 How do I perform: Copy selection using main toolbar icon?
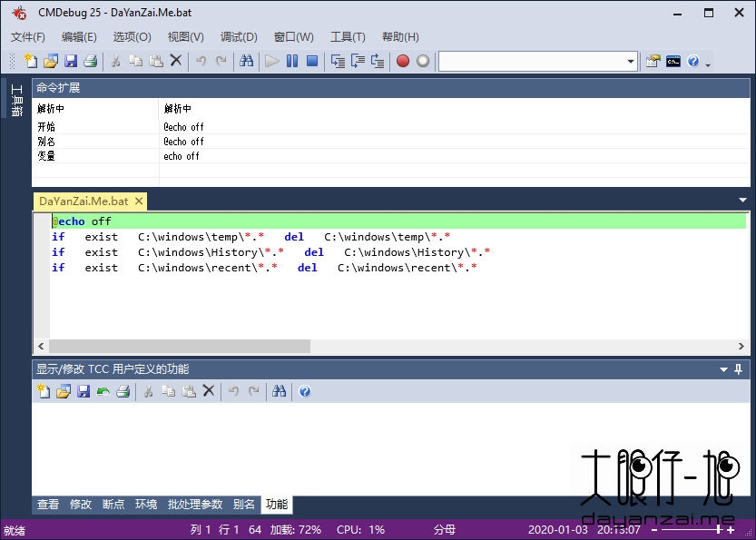tap(136, 61)
